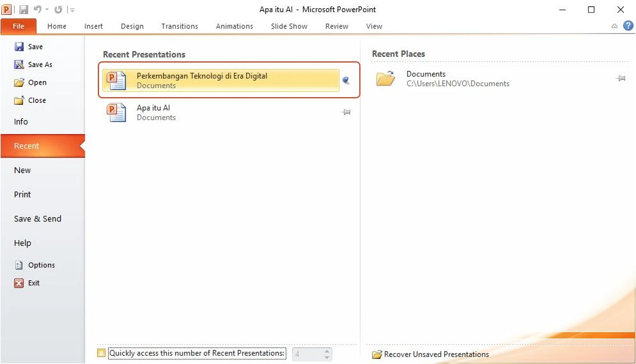Image resolution: width=636 pixels, height=364 pixels.
Task: Select Recent in the Backstage menu
Action: point(43,146)
